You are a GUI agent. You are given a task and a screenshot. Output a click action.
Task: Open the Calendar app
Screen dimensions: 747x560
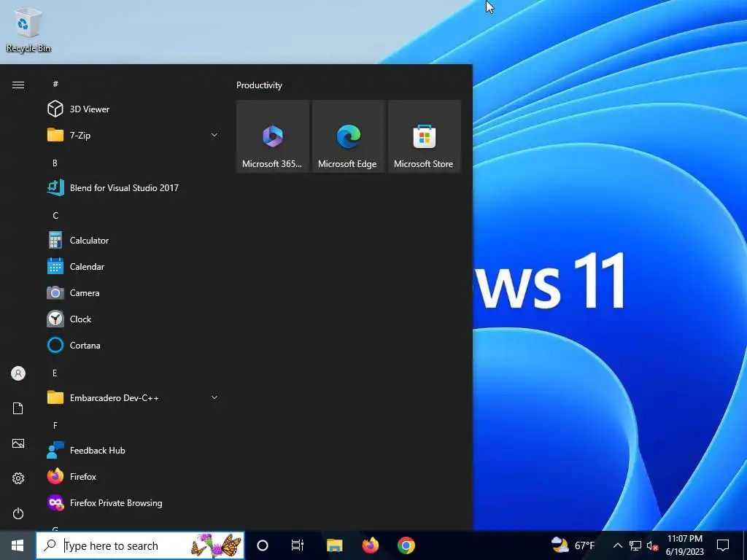[x=133, y=267]
